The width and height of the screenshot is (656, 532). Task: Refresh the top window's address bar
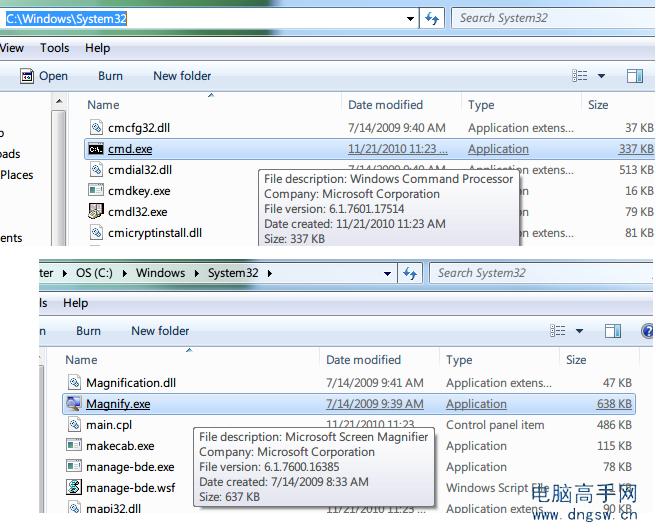tap(431, 18)
